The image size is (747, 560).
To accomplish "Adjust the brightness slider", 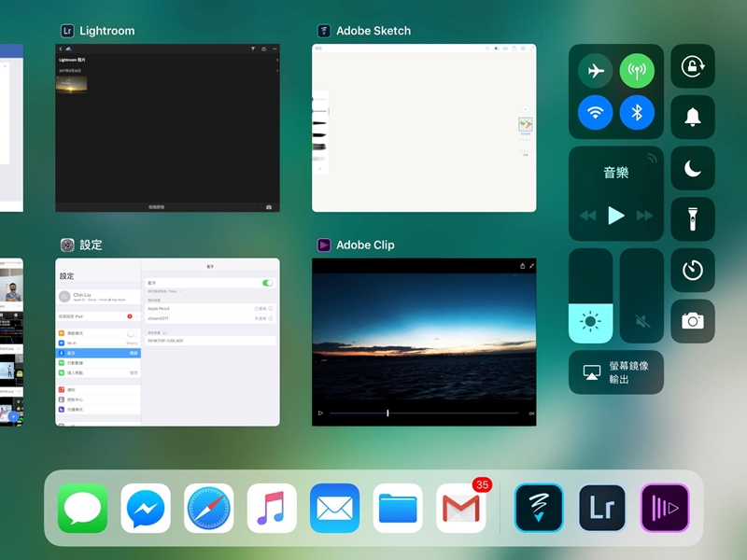I will (590, 296).
